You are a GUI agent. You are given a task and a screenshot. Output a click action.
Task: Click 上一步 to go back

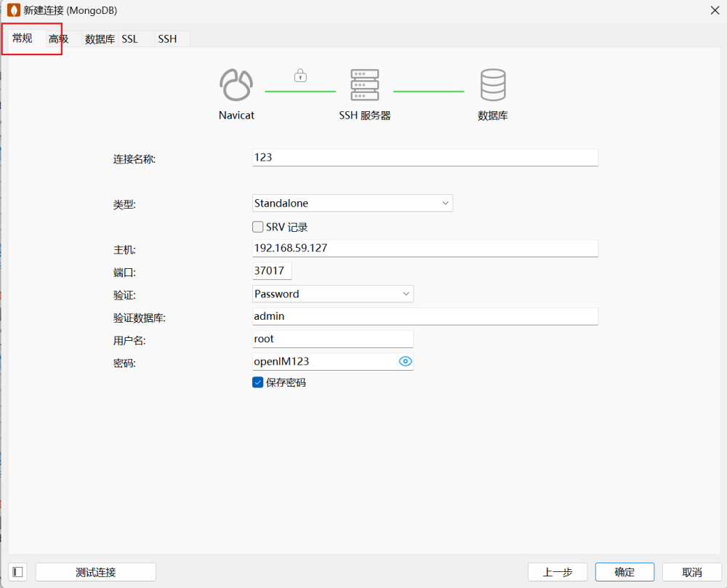tap(557, 572)
